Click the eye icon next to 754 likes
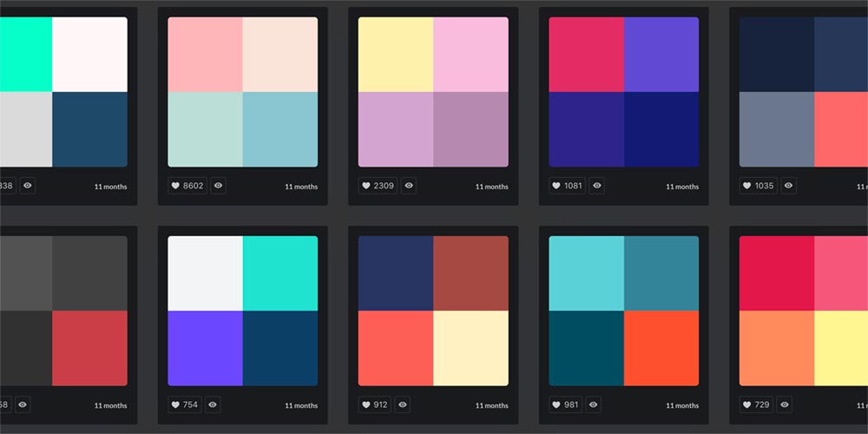This screenshot has height=434, width=868. (214, 404)
